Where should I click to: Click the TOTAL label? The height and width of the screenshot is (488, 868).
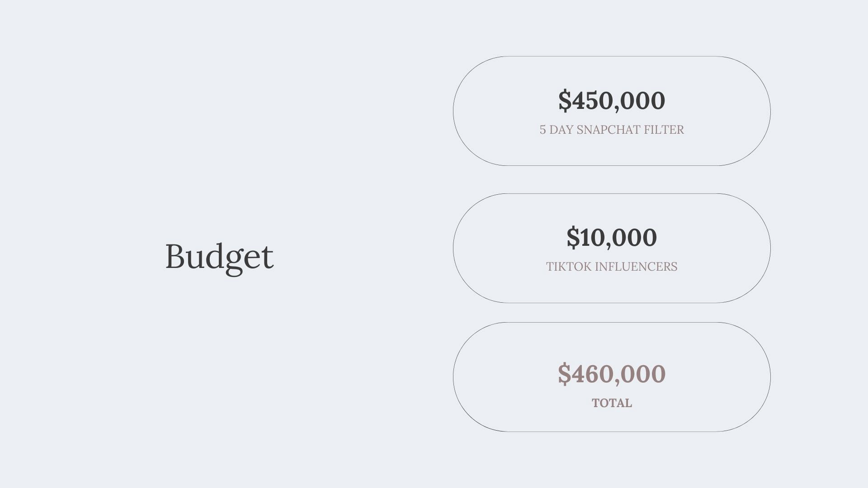[x=612, y=403]
